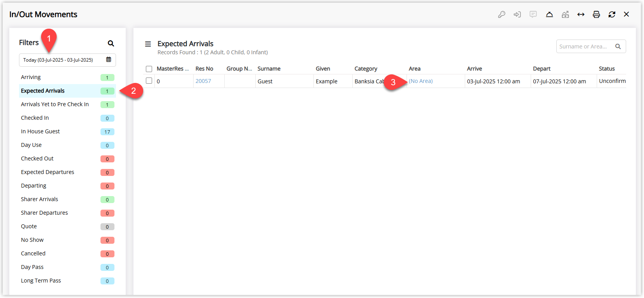
Task: Click the arrival date 03-Jul-2025 12:00 am
Action: pyautogui.click(x=493, y=81)
